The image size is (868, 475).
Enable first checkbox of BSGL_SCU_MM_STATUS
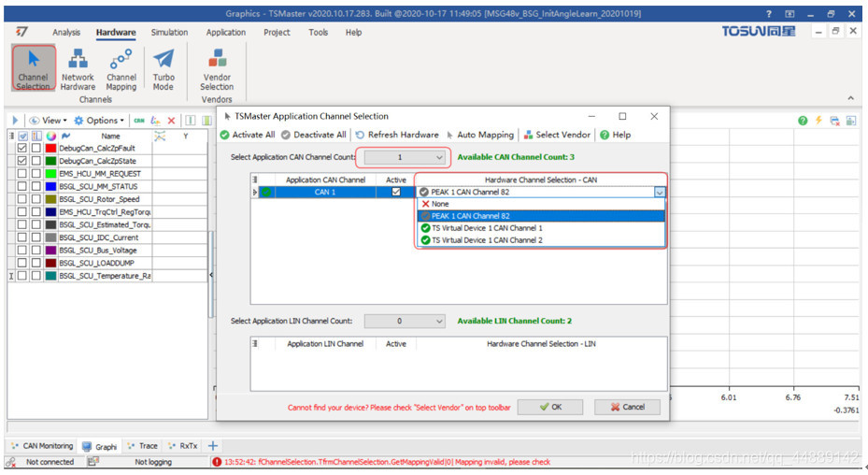pyautogui.click(x=22, y=186)
